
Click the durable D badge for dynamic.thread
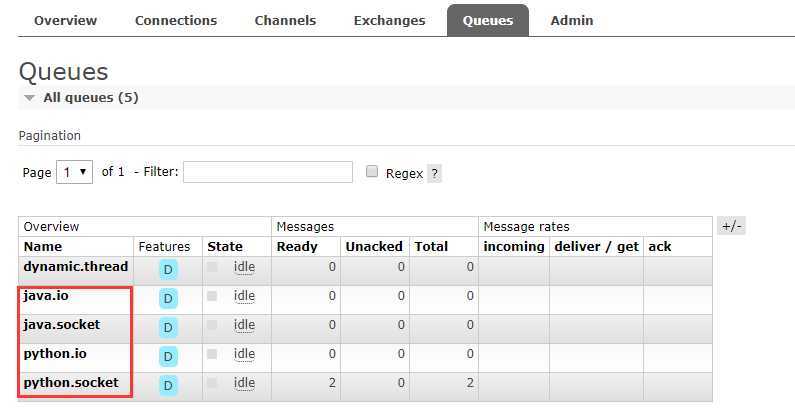point(168,269)
